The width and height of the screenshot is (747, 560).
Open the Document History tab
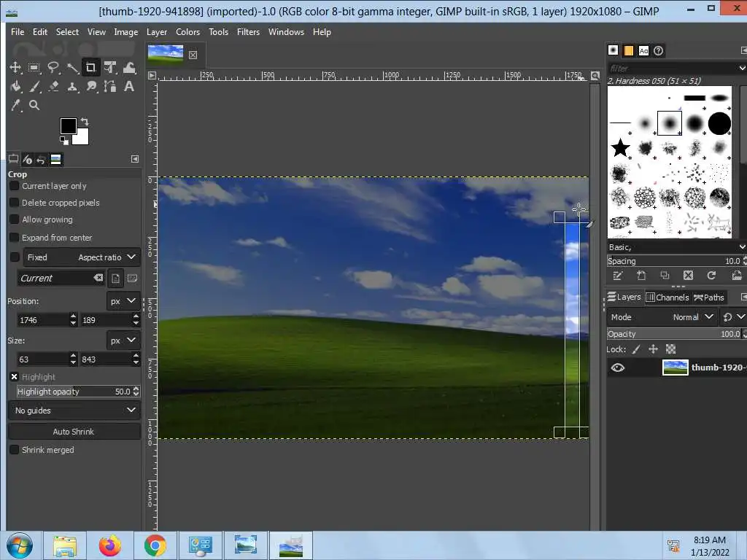click(659, 50)
